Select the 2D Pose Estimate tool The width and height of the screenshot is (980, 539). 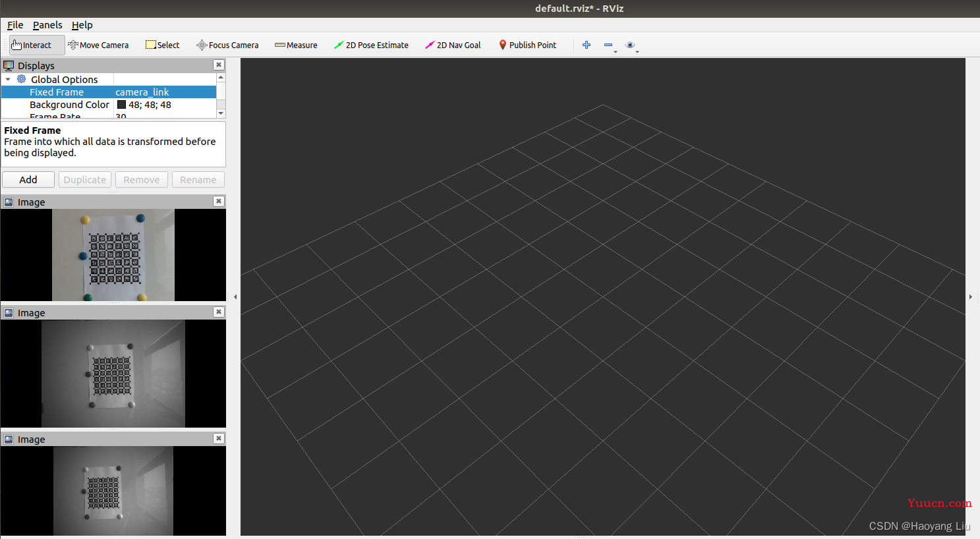pyautogui.click(x=371, y=45)
